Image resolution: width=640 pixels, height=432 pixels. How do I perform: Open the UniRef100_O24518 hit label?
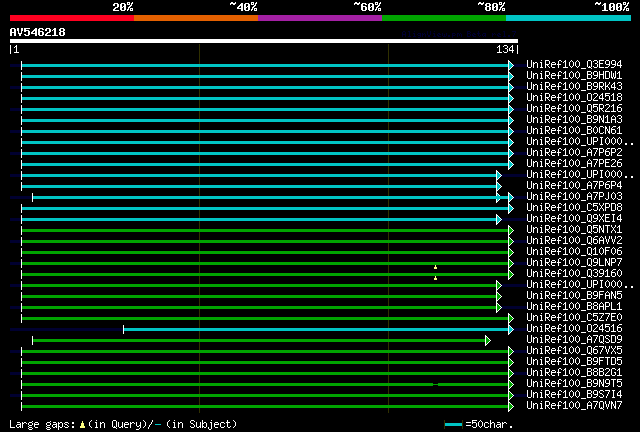click(x=574, y=97)
